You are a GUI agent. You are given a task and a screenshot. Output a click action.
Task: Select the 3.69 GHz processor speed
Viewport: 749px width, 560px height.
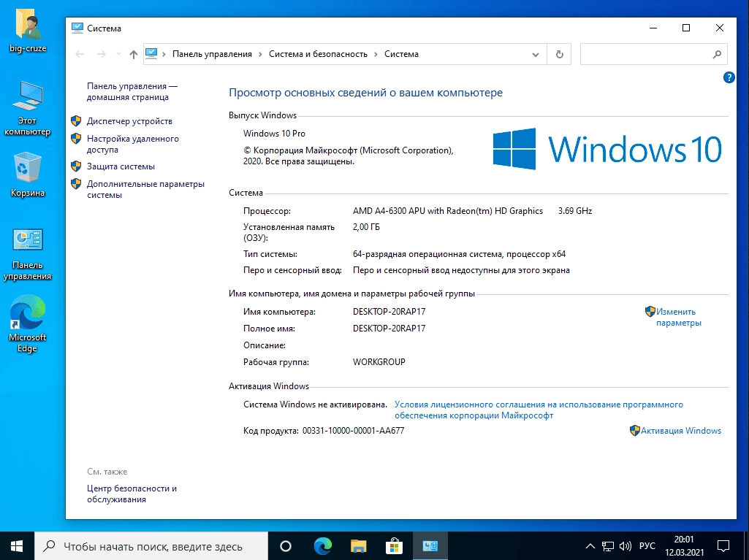574,211
